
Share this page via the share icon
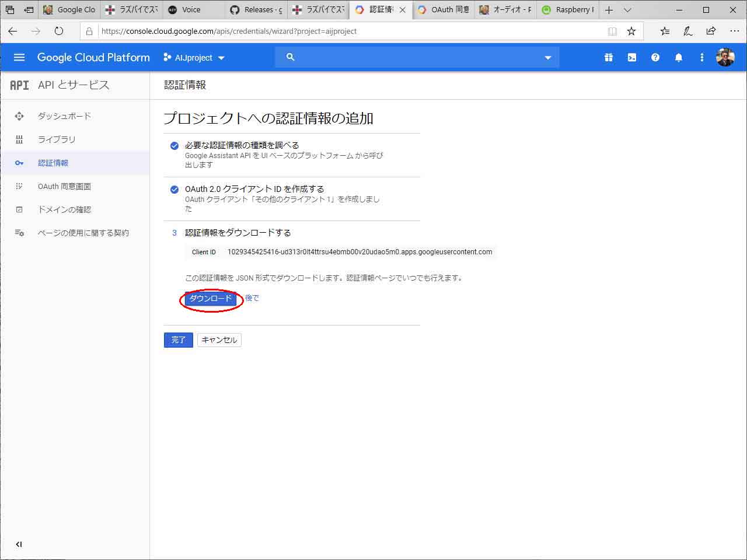coord(711,31)
